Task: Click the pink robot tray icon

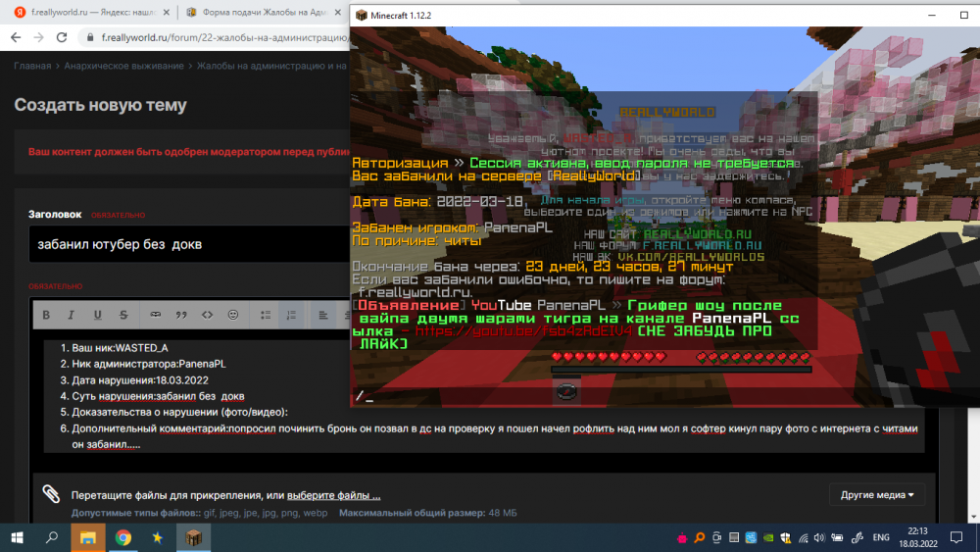Action: (x=682, y=537)
